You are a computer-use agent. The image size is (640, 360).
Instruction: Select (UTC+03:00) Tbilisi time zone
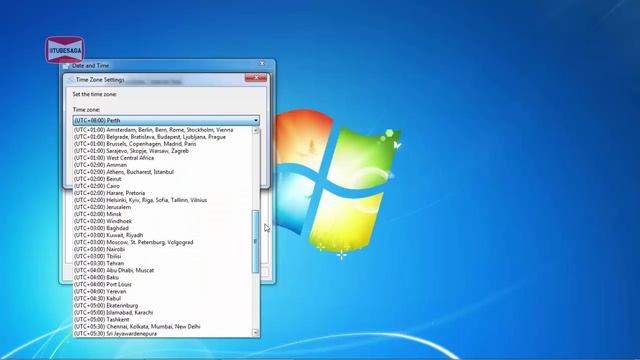163,256
